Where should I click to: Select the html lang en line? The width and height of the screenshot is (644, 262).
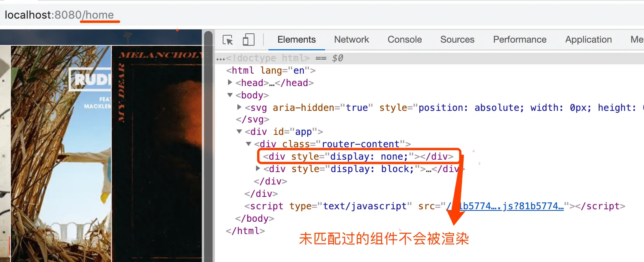271,71
